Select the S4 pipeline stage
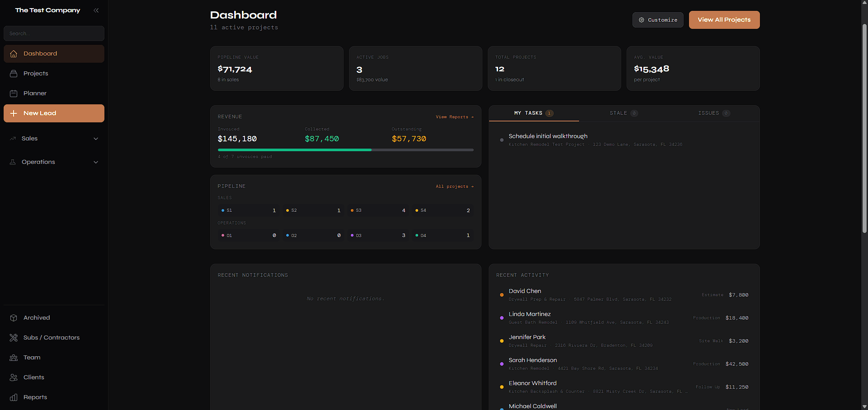This screenshot has width=868, height=410. coord(443,210)
